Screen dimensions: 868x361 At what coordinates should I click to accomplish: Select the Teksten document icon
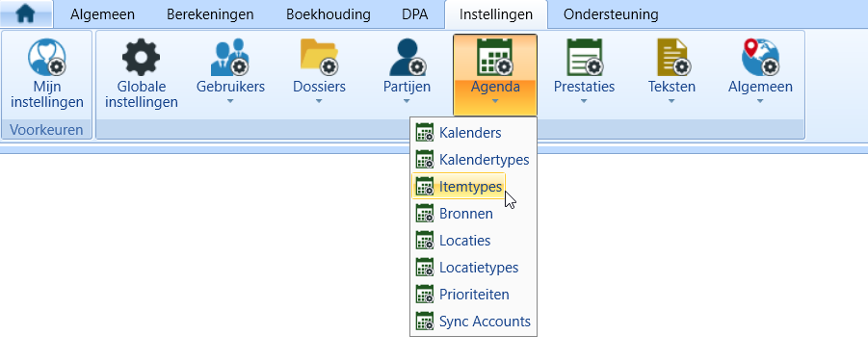pyautogui.click(x=672, y=58)
